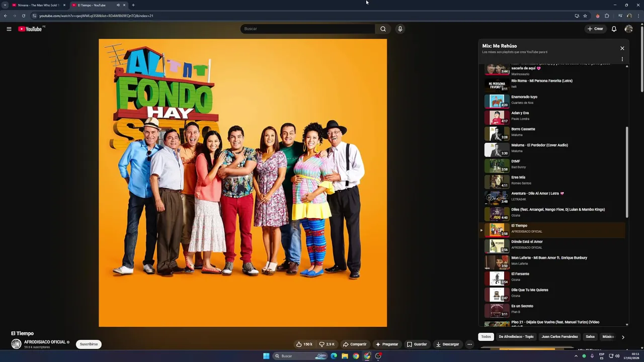644x362 pixels.
Task: Switch to Nirvana - The Man Who Sold tab
Action: click(38, 5)
